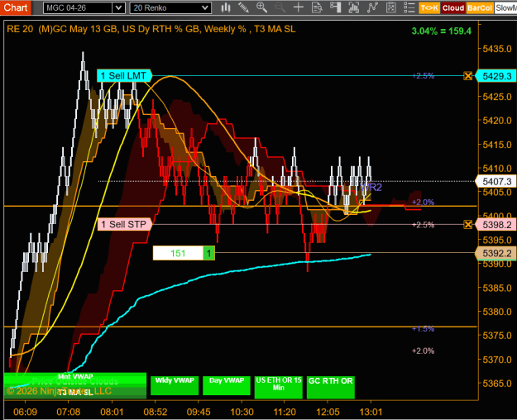This screenshot has height=420, width=517.
Task: Cancel the 5429.3 Sell LMT order
Action: (x=468, y=76)
